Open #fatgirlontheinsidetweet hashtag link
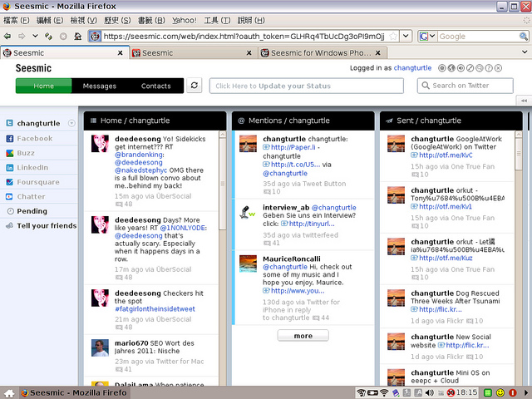The width and height of the screenshot is (532, 399). 155,309
